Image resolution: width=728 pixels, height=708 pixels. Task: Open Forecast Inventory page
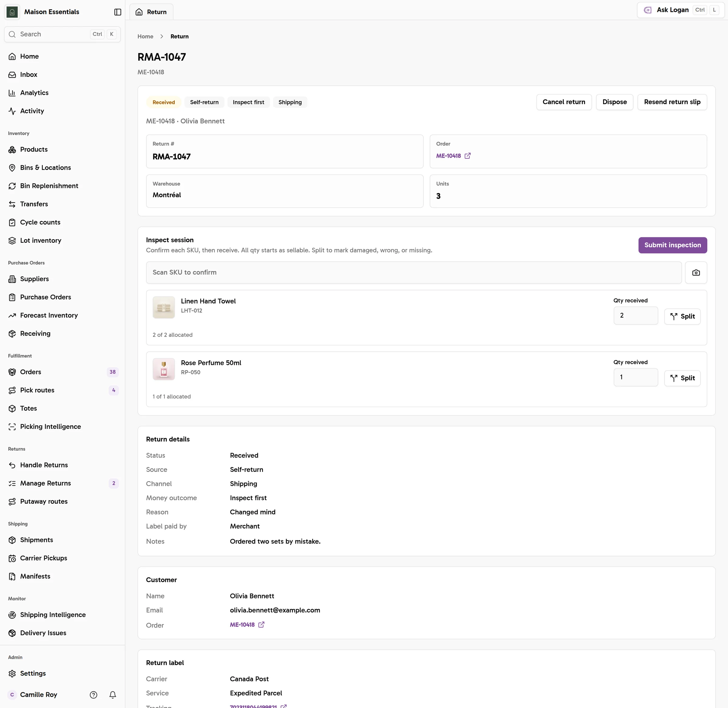(62, 315)
